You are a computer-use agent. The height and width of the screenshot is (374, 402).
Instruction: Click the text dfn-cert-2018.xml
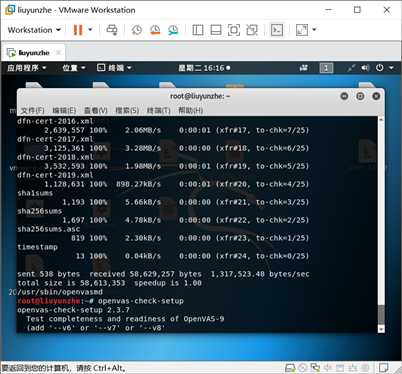click(x=55, y=157)
